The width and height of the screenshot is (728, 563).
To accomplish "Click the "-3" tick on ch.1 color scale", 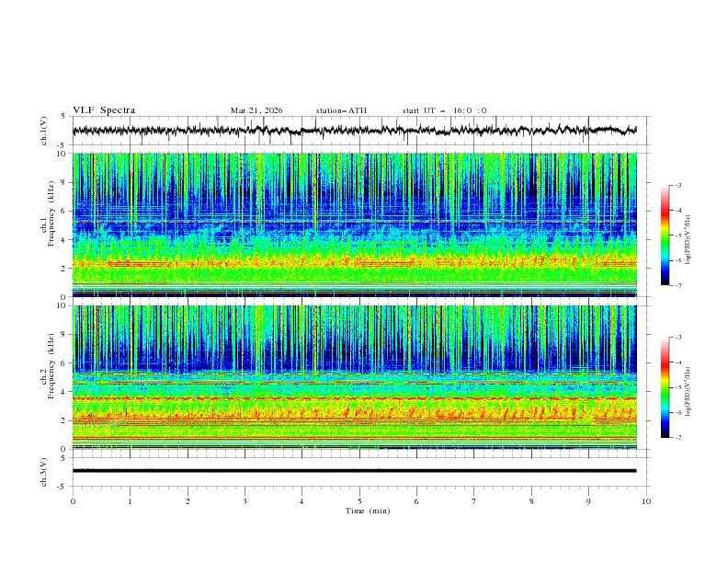I will (678, 185).
